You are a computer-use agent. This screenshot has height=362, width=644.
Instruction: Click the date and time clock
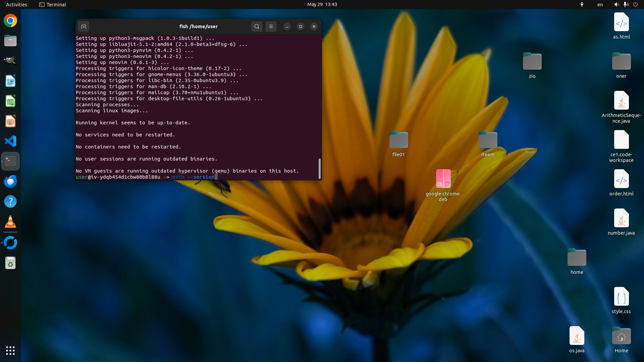[322, 4]
